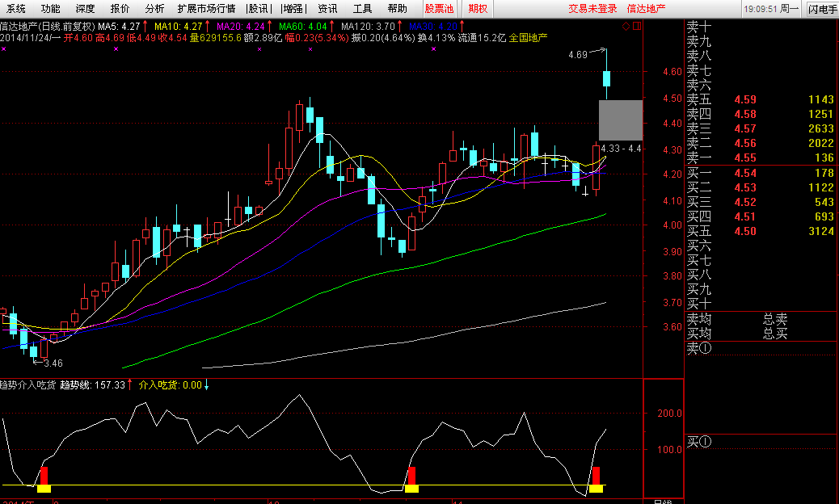839x504 pixels.
Task: Select the 卖二 4.56 order row
Action: tap(761, 143)
